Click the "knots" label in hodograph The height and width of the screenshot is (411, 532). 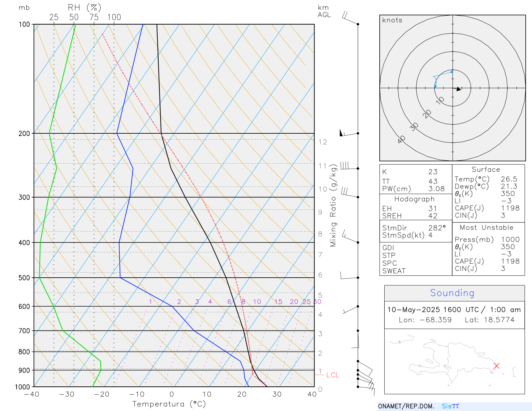click(392, 20)
